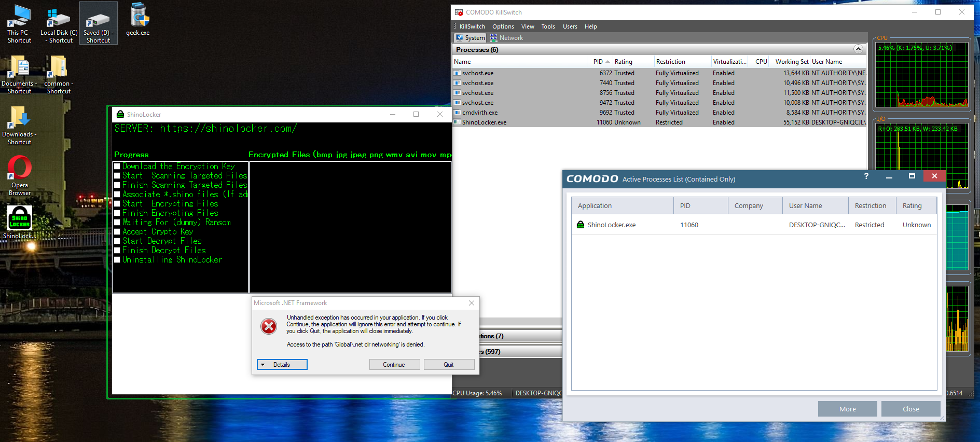The width and height of the screenshot is (980, 442).
Task: Open This PC shortcut on desktop
Action: click(19, 24)
